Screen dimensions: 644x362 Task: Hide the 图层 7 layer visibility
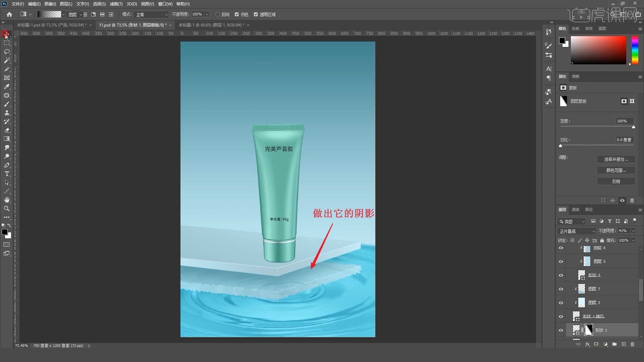[x=561, y=289]
